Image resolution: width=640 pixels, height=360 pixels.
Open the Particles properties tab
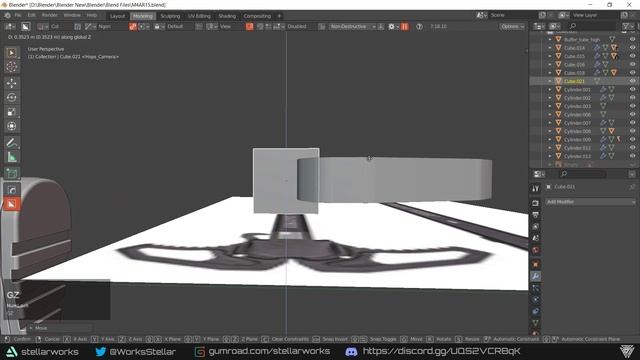pyautogui.click(x=536, y=288)
